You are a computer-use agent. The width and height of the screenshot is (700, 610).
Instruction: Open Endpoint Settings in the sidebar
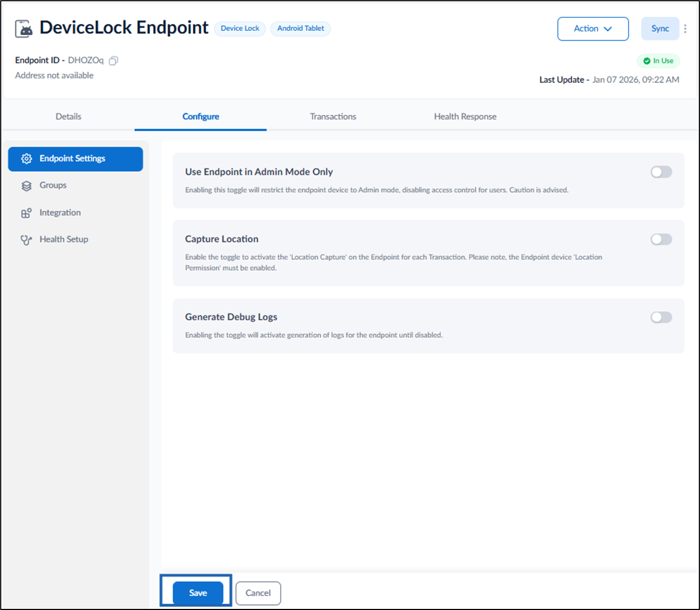[x=76, y=159]
